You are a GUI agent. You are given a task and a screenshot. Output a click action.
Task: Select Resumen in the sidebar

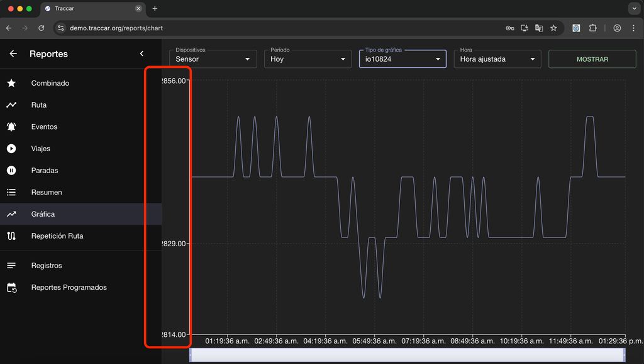[47, 193]
